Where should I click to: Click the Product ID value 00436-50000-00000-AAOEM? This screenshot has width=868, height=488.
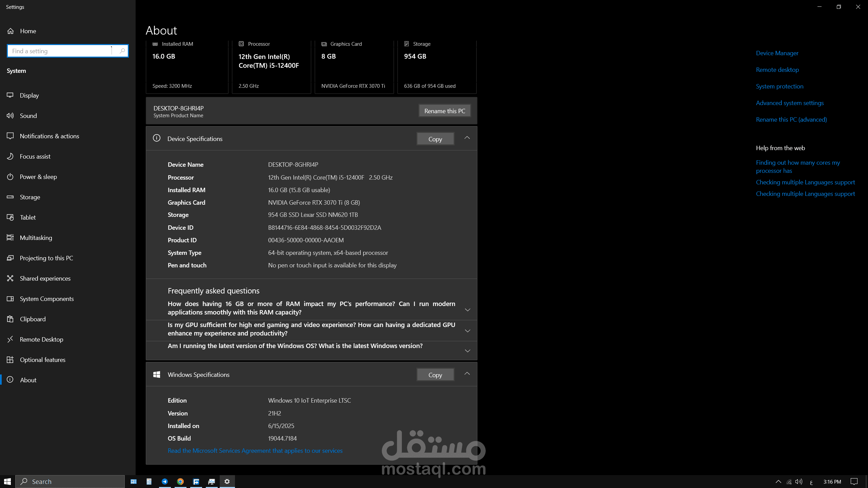306,240
